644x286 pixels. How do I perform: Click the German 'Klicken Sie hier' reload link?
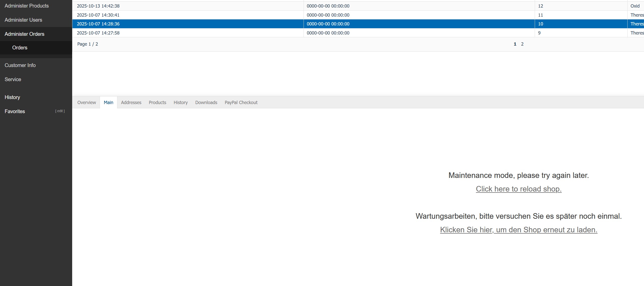518,230
